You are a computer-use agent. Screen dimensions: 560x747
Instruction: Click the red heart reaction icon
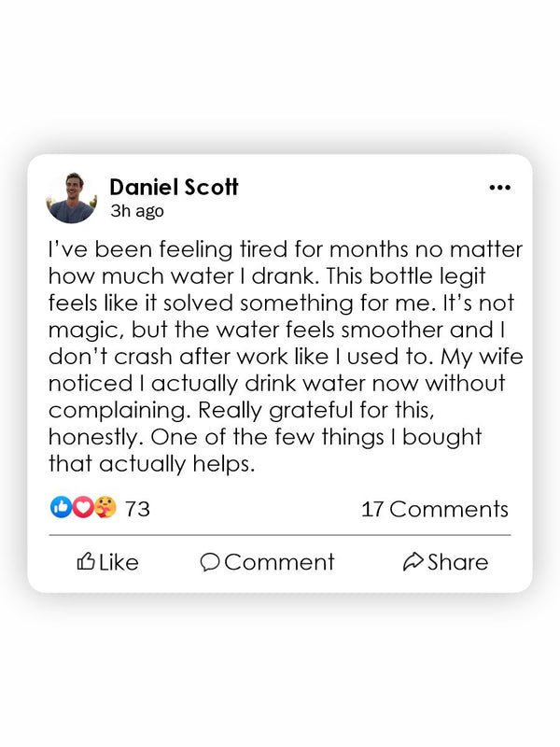[x=83, y=507]
